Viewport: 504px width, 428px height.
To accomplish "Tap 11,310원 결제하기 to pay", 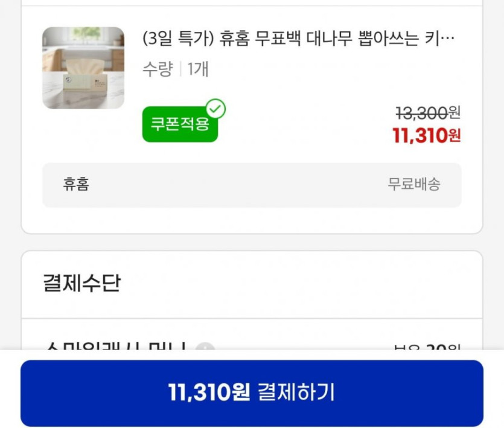I will pyautogui.click(x=252, y=392).
